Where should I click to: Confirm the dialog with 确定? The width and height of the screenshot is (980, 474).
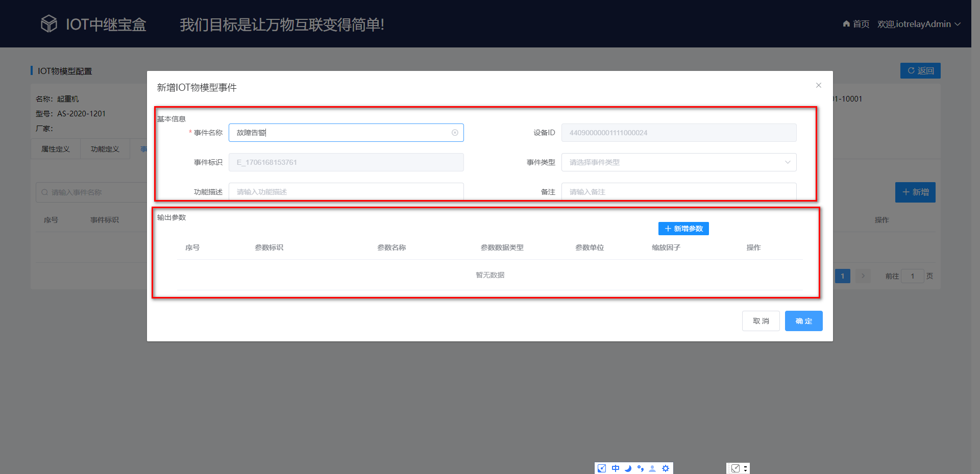coord(803,321)
